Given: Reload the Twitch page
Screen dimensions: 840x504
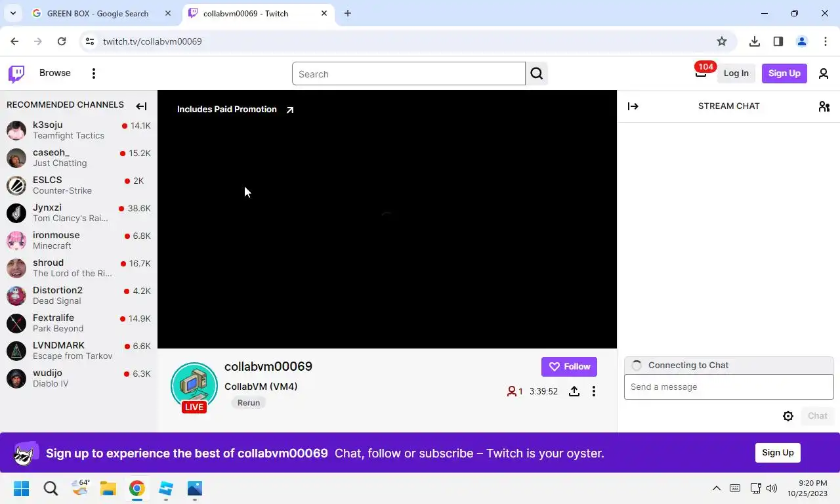Looking at the screenshot, I should [62, 41].
